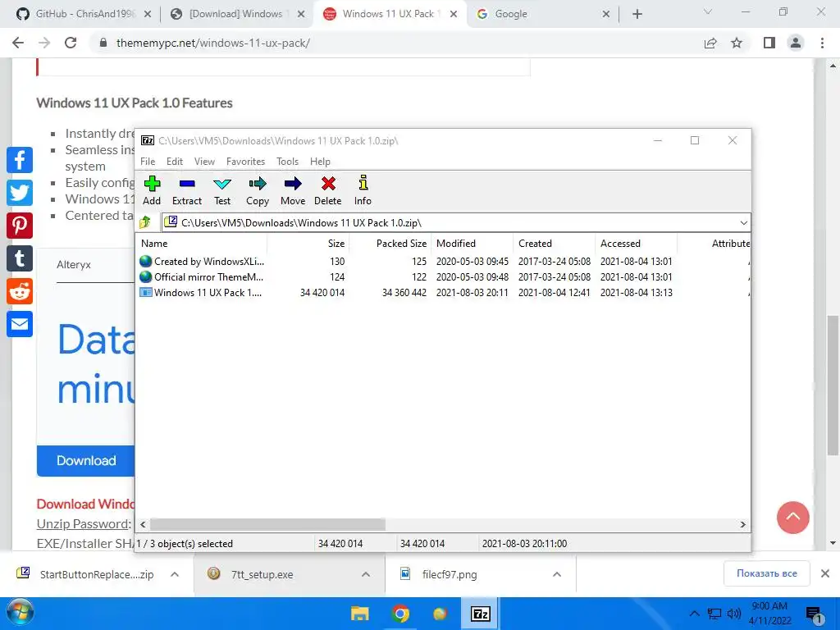Click the blue Download button on the page
This screenshot has height=630, width=840.
click(x=85, y=461)
